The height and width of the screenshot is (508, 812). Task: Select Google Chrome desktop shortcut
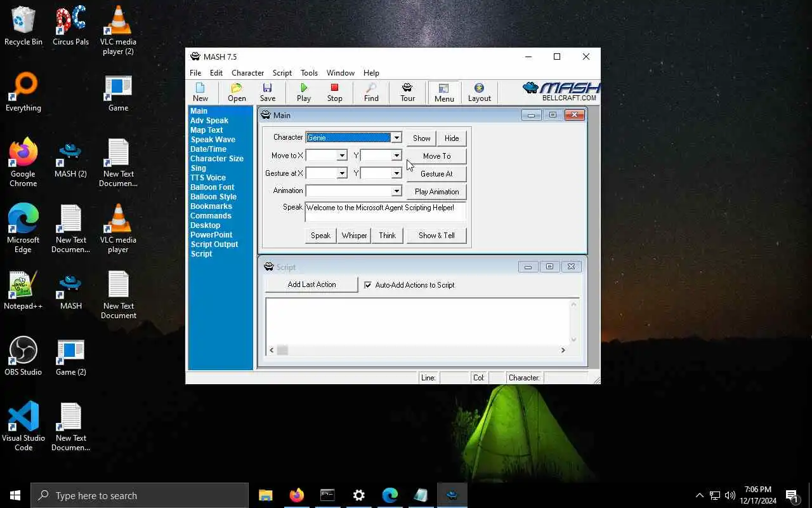click(23, 163)
